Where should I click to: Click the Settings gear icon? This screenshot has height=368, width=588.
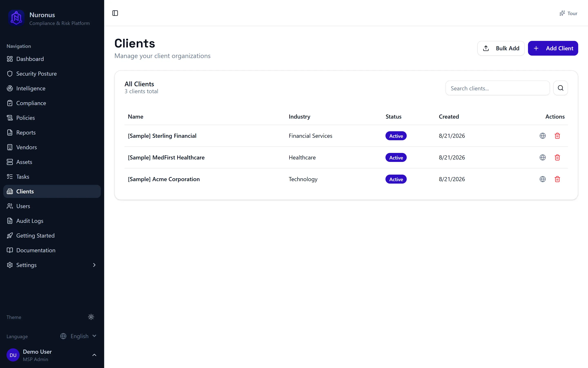point(10,265)
